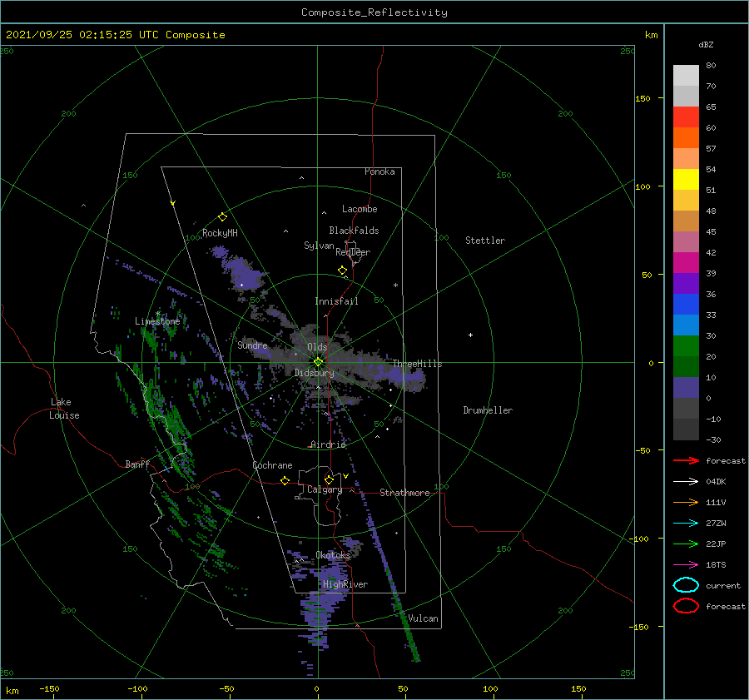Click the RockyMH label
749x700 pixels.
coord(220,233)
